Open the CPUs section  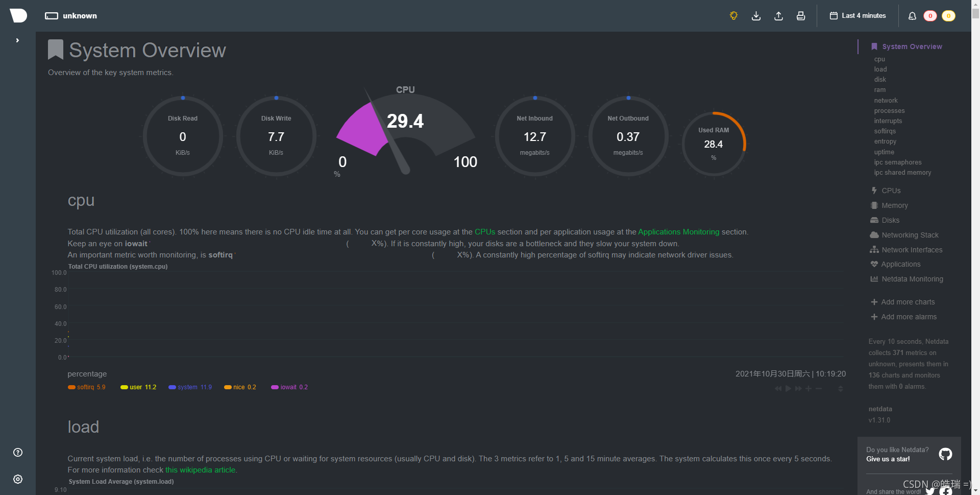click(886, 191)
